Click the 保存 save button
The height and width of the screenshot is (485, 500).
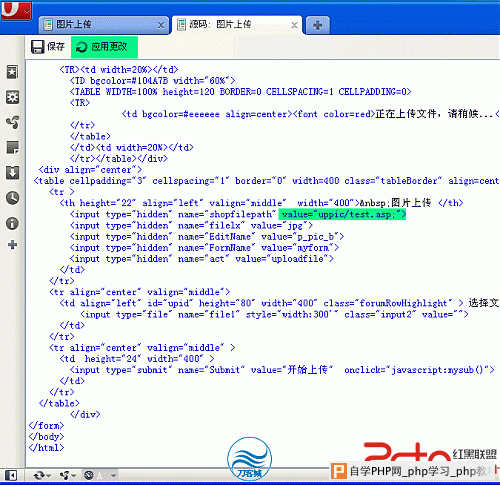(48, 47)
